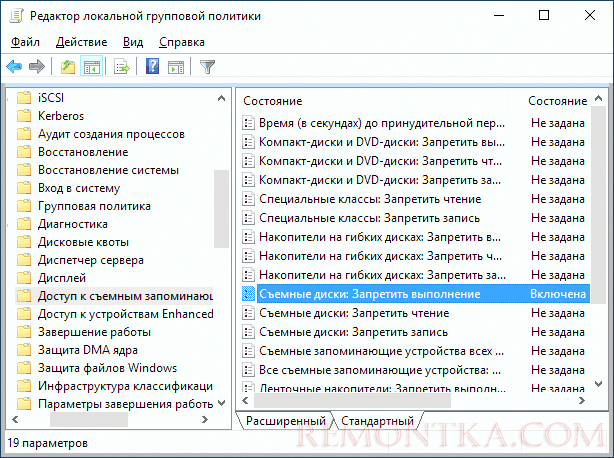Select Защита файлов Windows folder

coord(107,368)
